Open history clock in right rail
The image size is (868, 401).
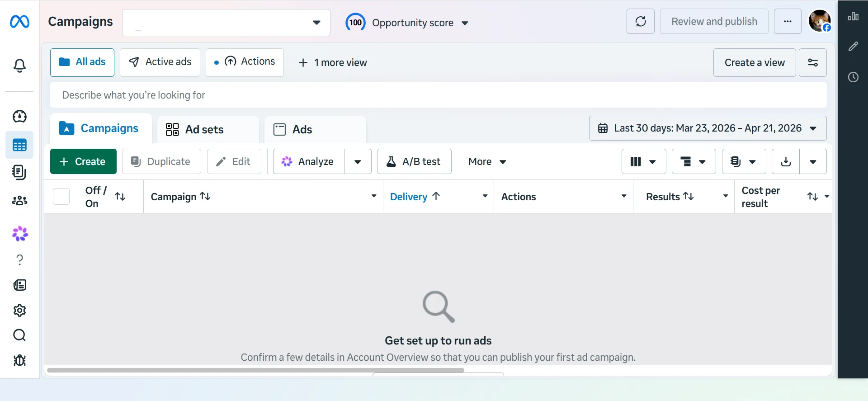click(853, 77)
